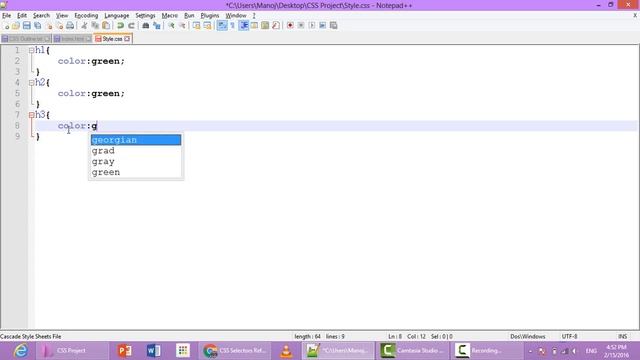Open the View menu
This screenshot has height=360, width=640.
point(62,16)
